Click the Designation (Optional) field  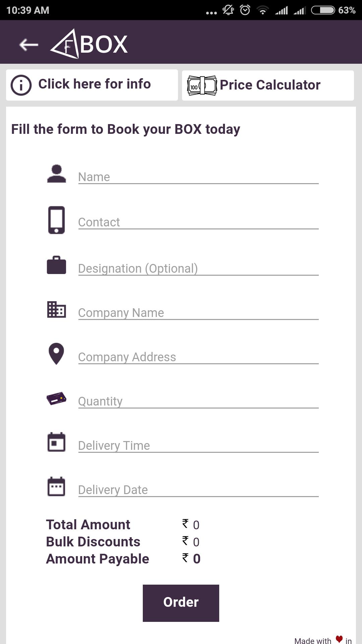[x=198, y=268]
